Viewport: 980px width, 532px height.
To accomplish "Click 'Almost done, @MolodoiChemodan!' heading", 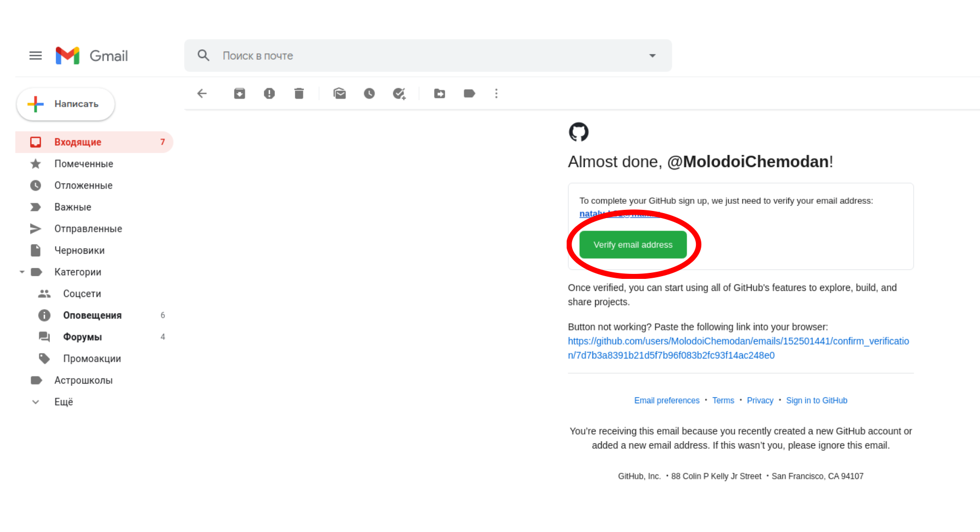I will 700,162.
